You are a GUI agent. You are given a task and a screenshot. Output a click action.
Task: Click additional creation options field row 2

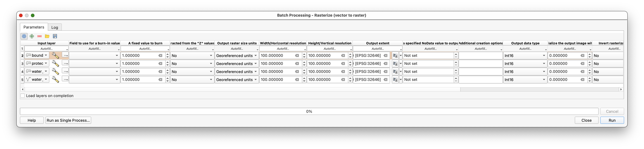click(480, 56)
